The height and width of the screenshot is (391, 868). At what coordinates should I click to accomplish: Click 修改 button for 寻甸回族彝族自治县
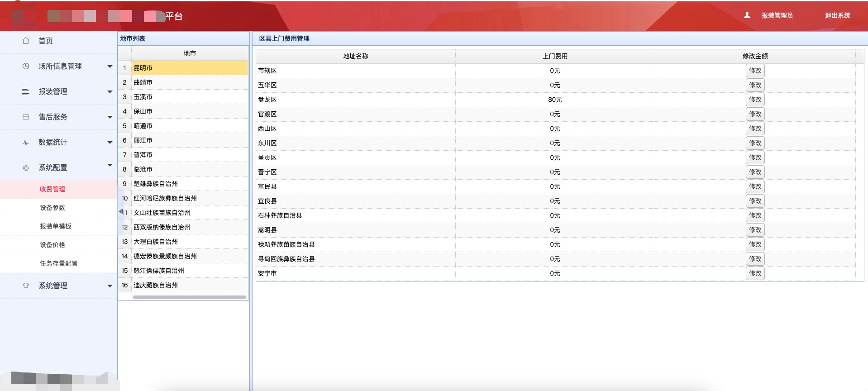[x=755, y=259]
